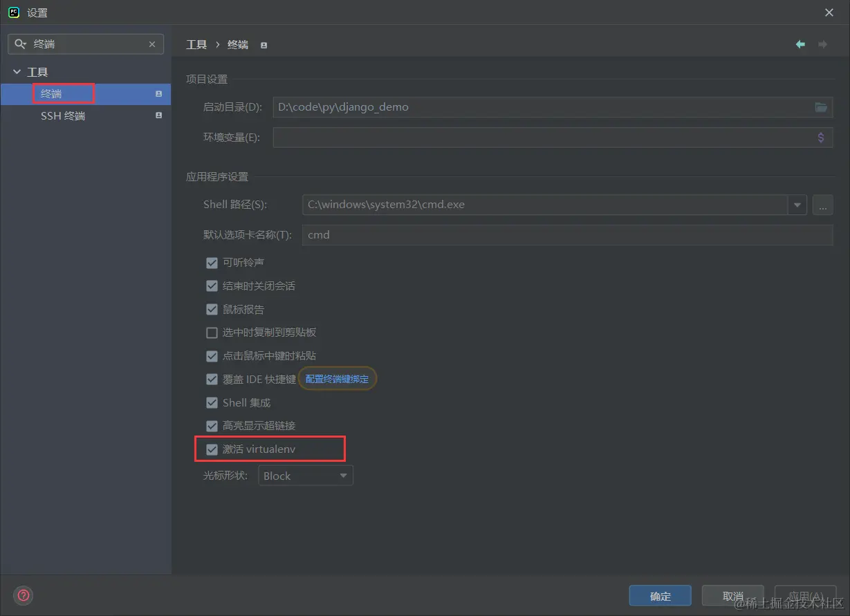Click project-level icon next to 终端 tree item
This screenshot has height=616, width=850.
click(158, 93)
